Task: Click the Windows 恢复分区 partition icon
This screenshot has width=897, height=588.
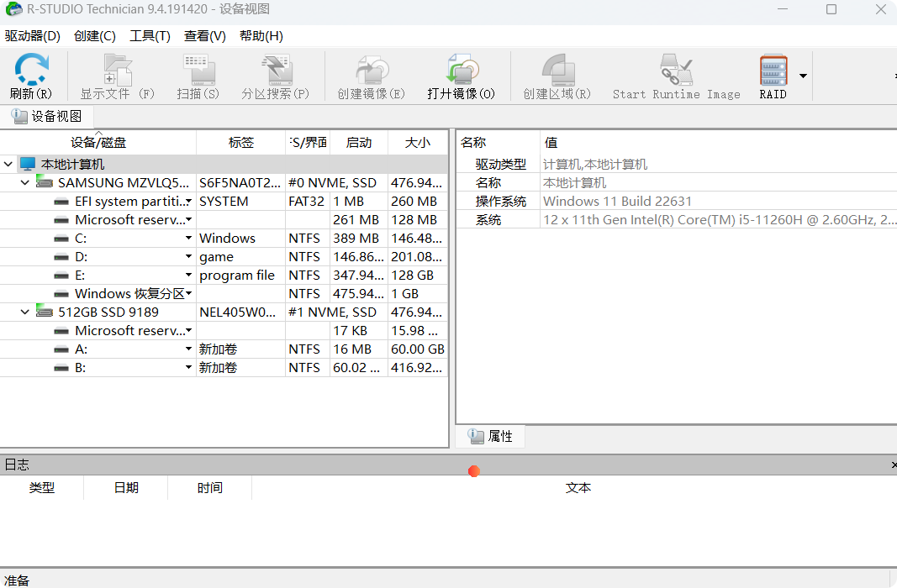Action: (61, 294)
